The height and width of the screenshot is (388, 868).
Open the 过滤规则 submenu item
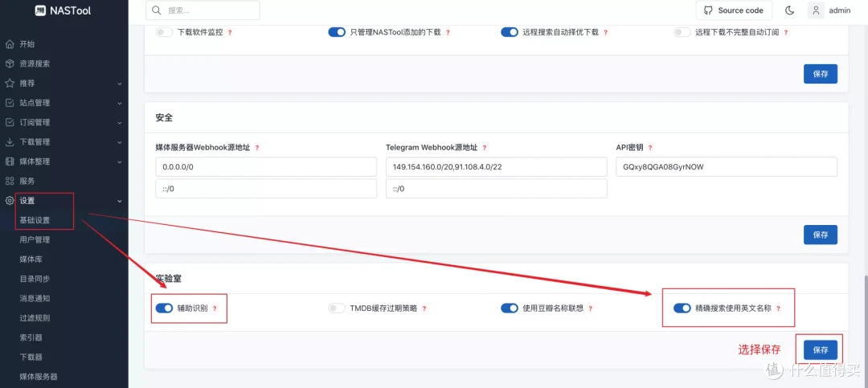(35, 318)
